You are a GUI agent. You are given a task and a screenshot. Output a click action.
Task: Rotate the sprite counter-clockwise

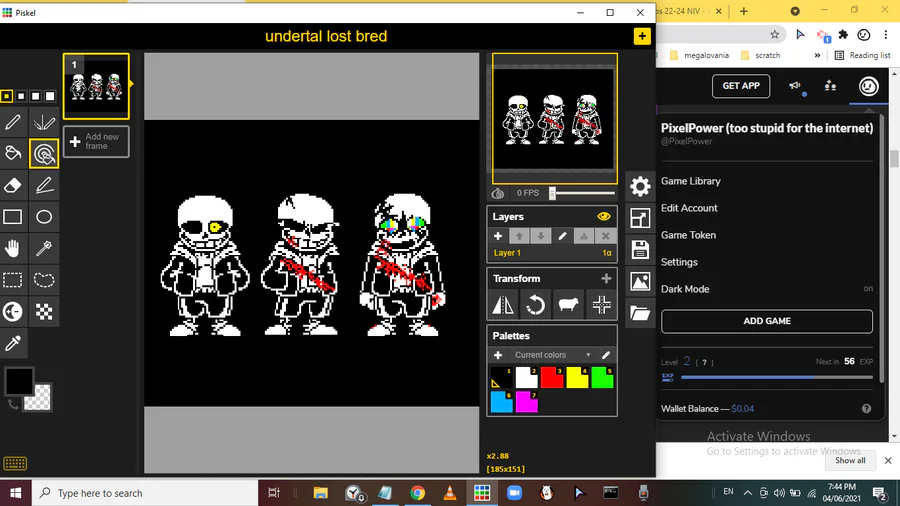pos(535,305)
